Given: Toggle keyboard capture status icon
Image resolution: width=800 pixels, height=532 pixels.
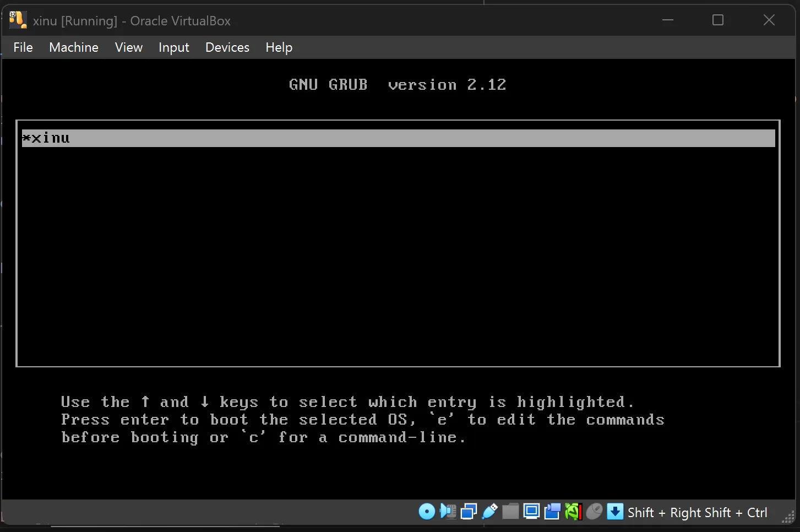Looking at the screenshot, I should 615,512.
